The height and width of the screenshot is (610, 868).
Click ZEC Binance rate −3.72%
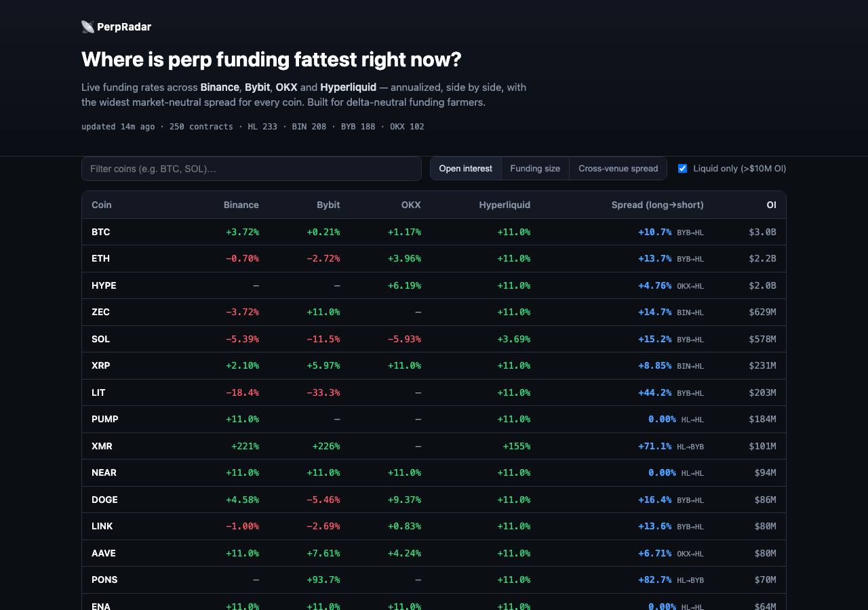tap(242, 312)
